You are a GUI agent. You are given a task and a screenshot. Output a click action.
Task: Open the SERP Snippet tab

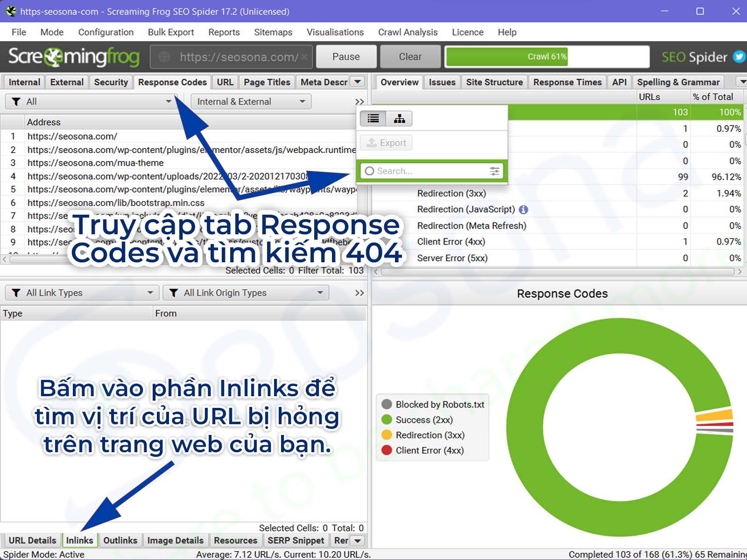(296, 540)
